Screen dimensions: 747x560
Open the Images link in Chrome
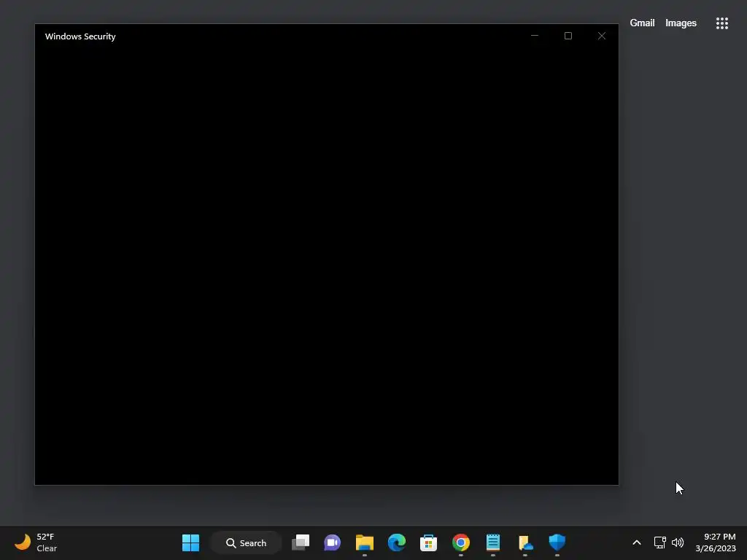pos(681,23)
